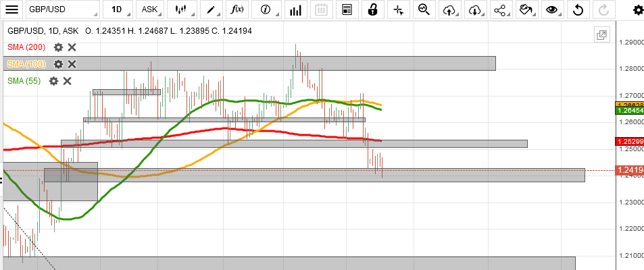Remove the SMA (100) indicator
This screenshot has width=644, height=270.
pos(72,64)
